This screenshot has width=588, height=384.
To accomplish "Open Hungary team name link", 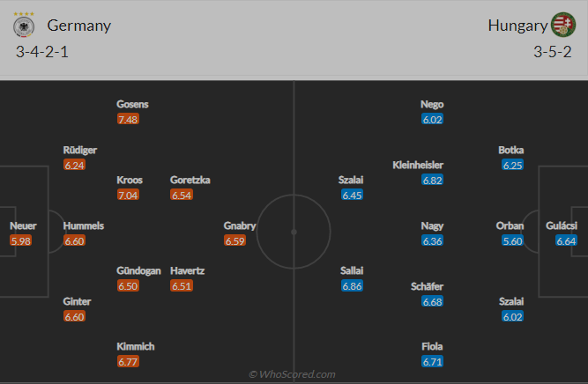I will click(517, 26).
